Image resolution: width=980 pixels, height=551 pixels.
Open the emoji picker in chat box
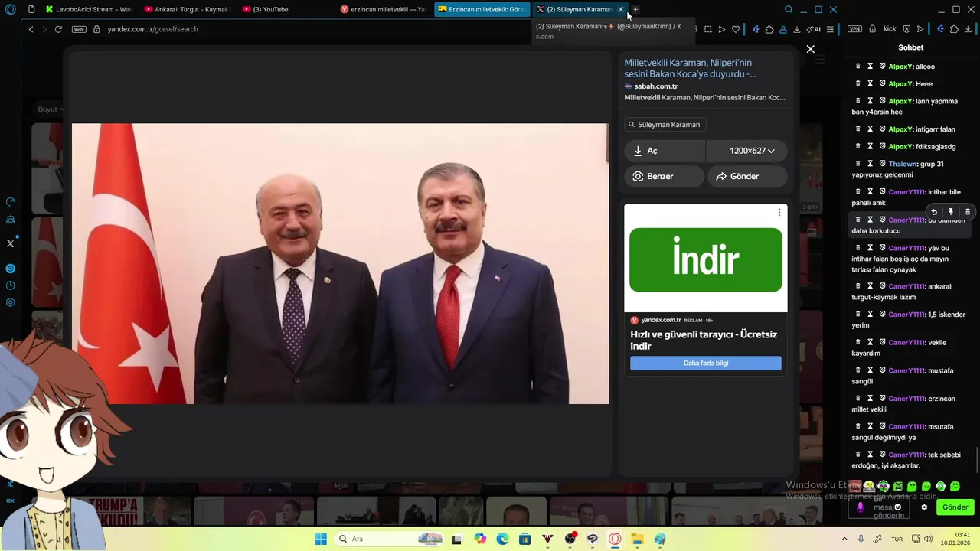click(x=898, y=507)
